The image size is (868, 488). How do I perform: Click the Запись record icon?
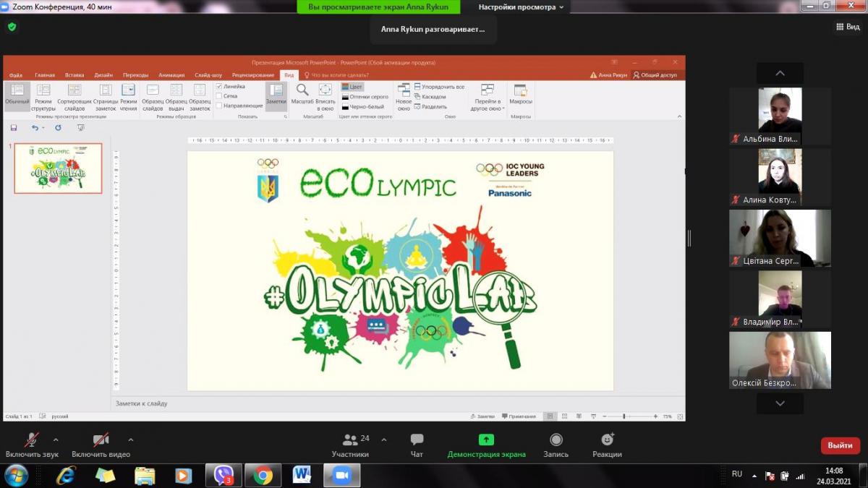click(x=556, y=440)
